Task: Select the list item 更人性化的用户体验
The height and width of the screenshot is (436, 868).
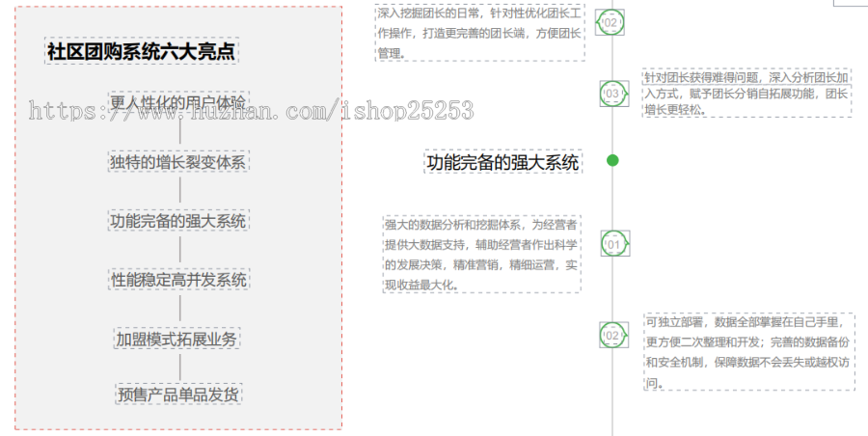Action: tap(178, 102)
